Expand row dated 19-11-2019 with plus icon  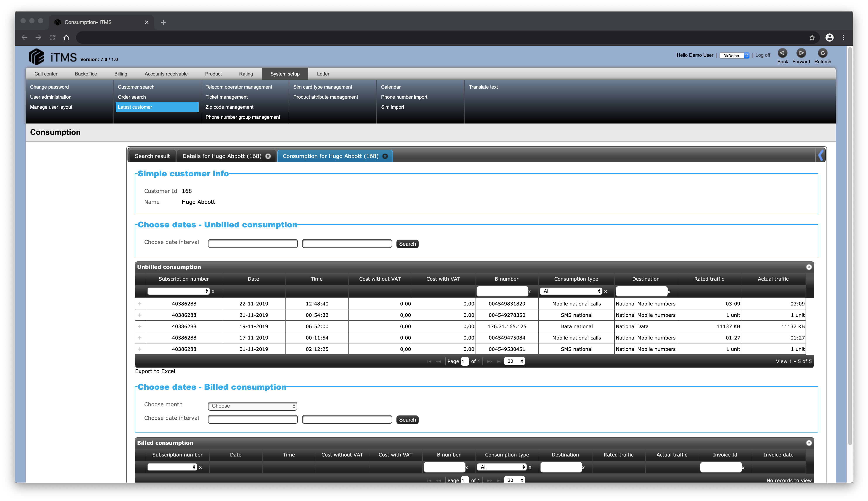click(x=140, y=326)
